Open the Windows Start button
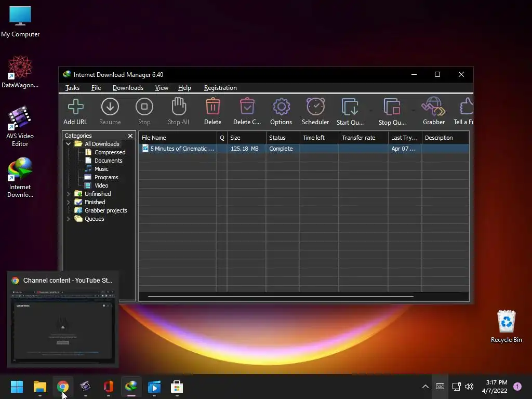This screenshot has width=532, height=399. [x=17, y=387]
